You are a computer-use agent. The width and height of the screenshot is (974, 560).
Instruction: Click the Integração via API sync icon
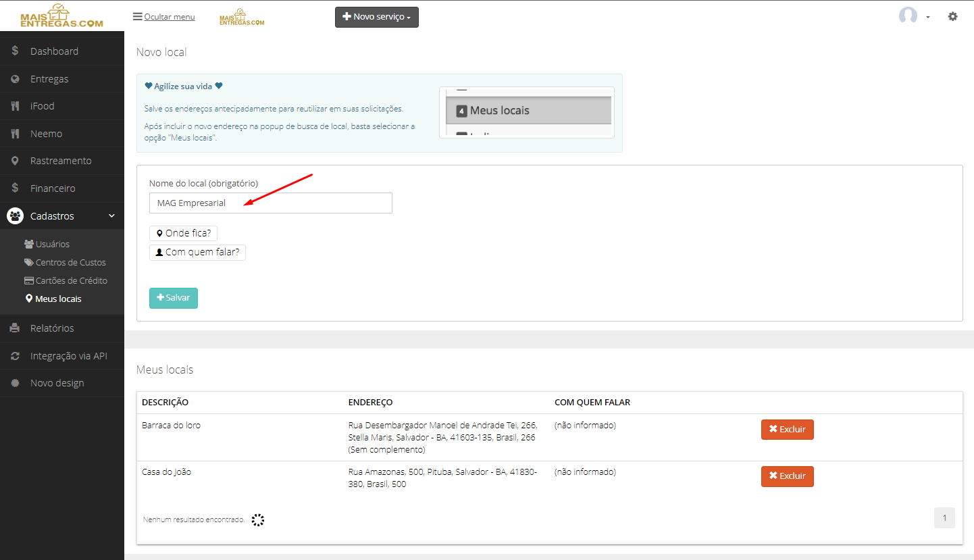(15, 356)
